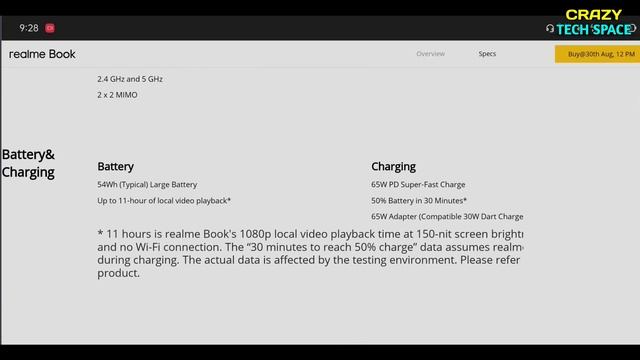This screenshot has width=640, height=360.
Task: Tap the headphones icon in the status bar
Action: coord(550,29)
